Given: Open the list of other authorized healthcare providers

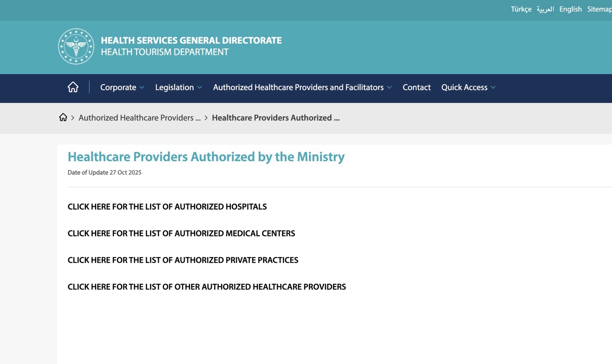Looking at the screenshot, I should 207,287.
